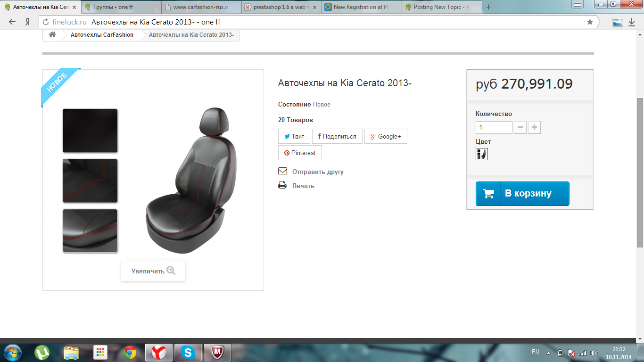The image size is (644, 362).
Task: Go to the home breadcrumb icon
Action: click(x=52, y=35)
